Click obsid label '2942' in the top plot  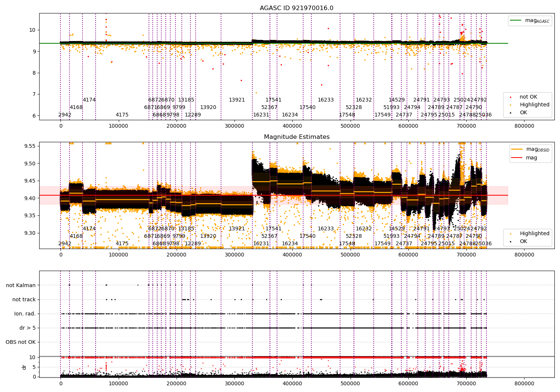[x=65, y=115]
